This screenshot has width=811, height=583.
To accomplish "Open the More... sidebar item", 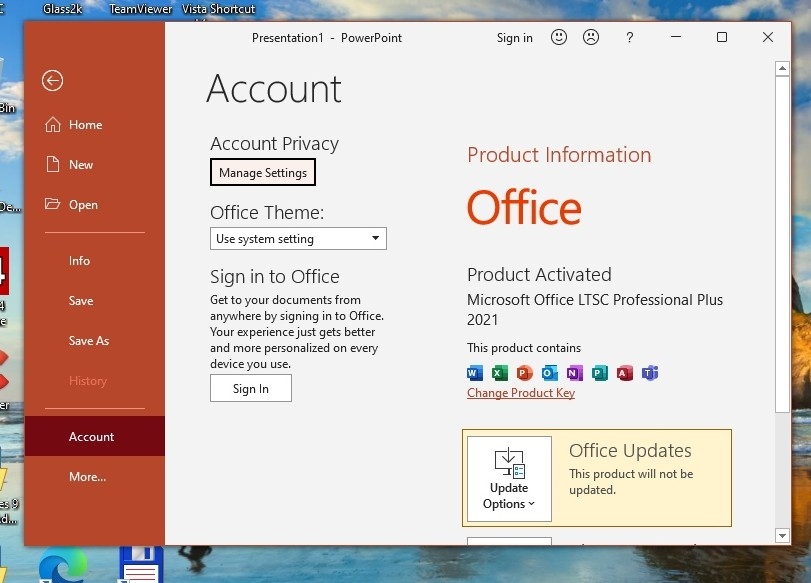I will [87, 476].
